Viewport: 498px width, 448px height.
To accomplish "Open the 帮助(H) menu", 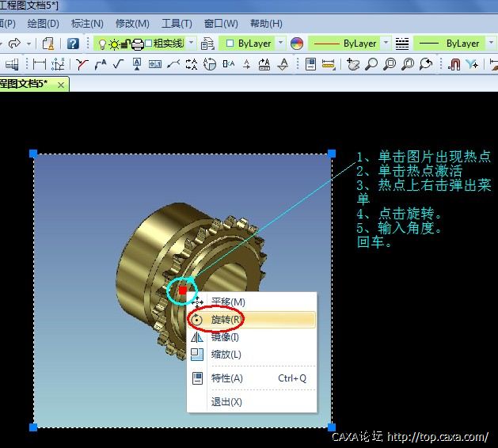I will [266, 24].
